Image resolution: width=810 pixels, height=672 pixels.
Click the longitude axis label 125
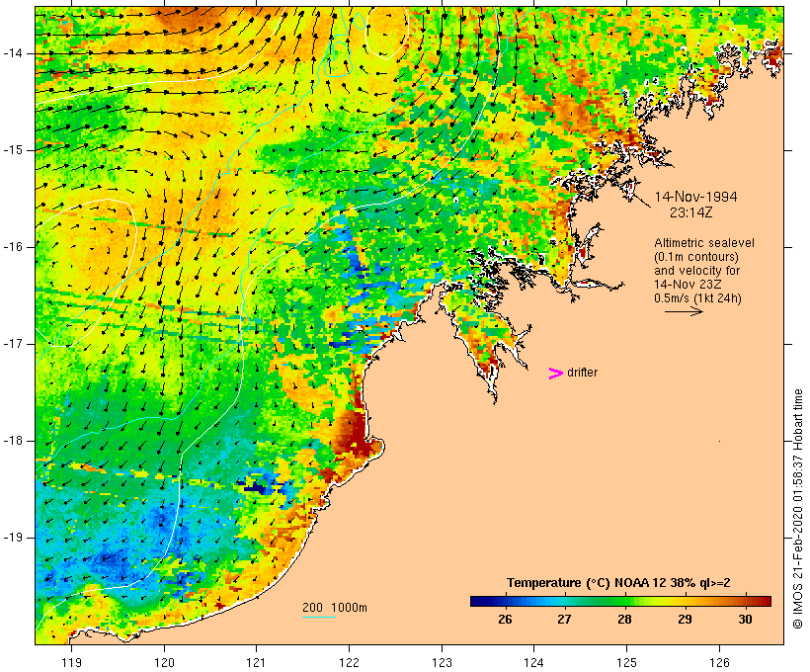(x=626, y=662)
